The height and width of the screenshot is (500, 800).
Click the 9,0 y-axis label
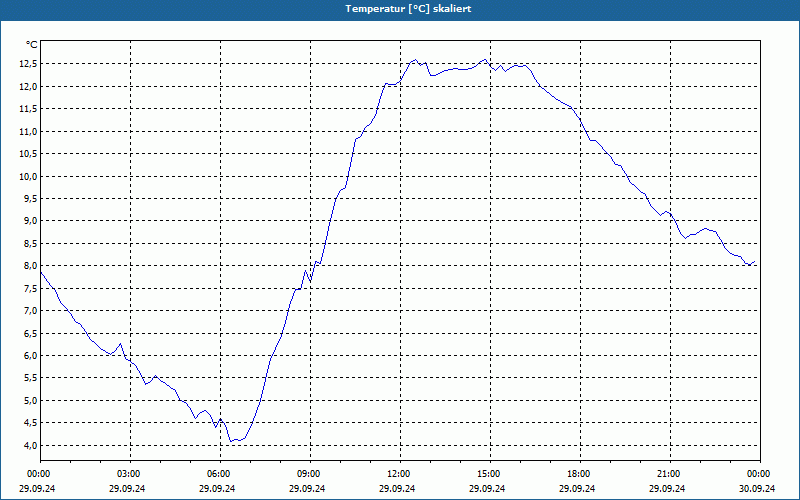(31, 221)
